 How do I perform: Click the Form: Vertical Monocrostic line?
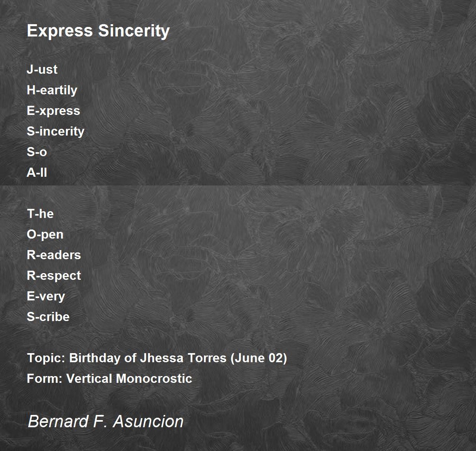click(x=109, y=378)
